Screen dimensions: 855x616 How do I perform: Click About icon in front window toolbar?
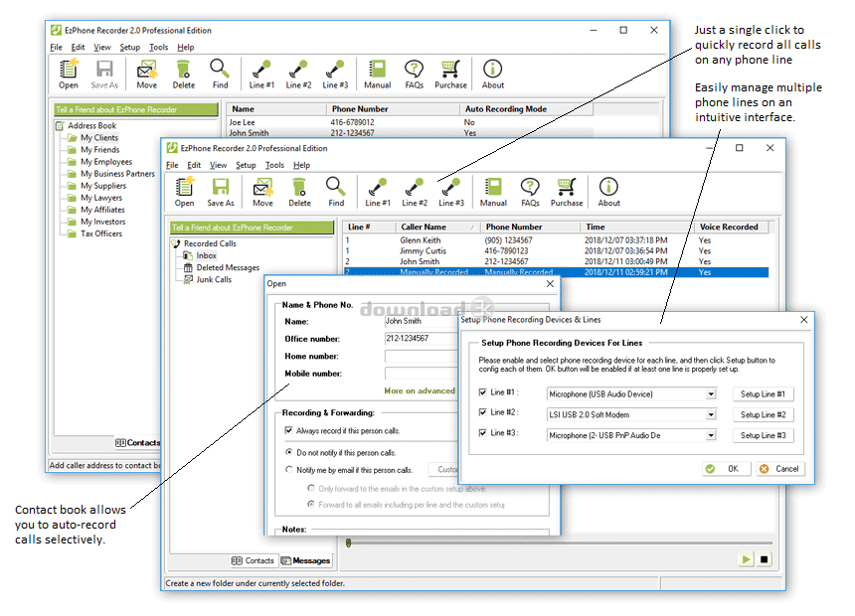608,192
